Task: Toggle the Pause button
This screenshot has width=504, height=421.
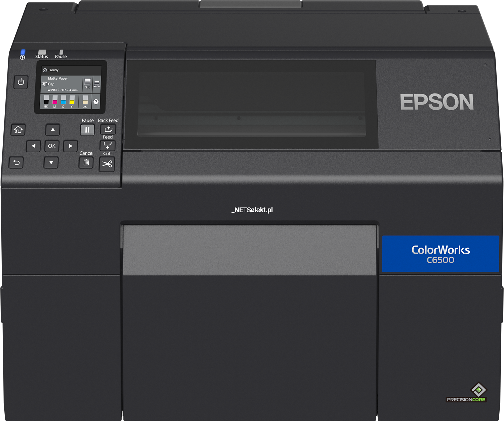Action: 87,130
